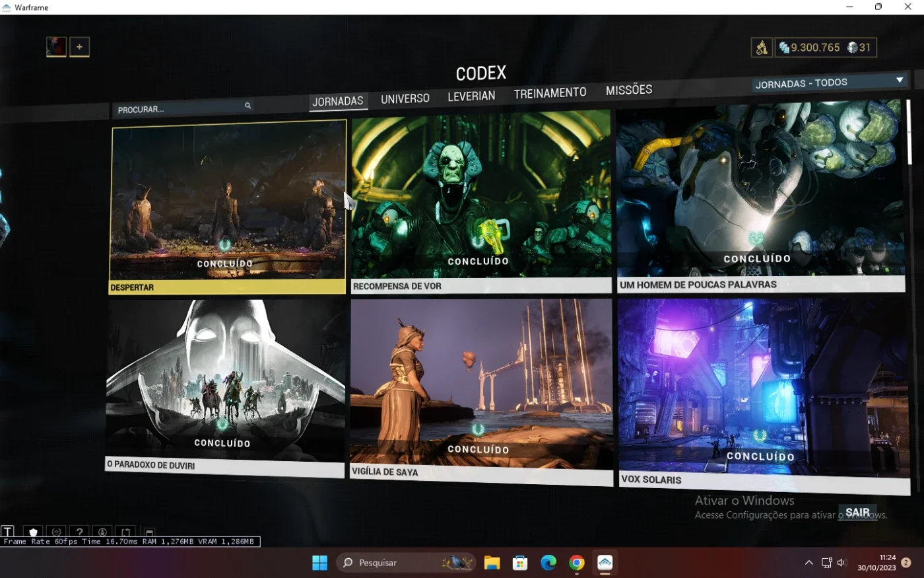Click the Sair exit button

857,512
